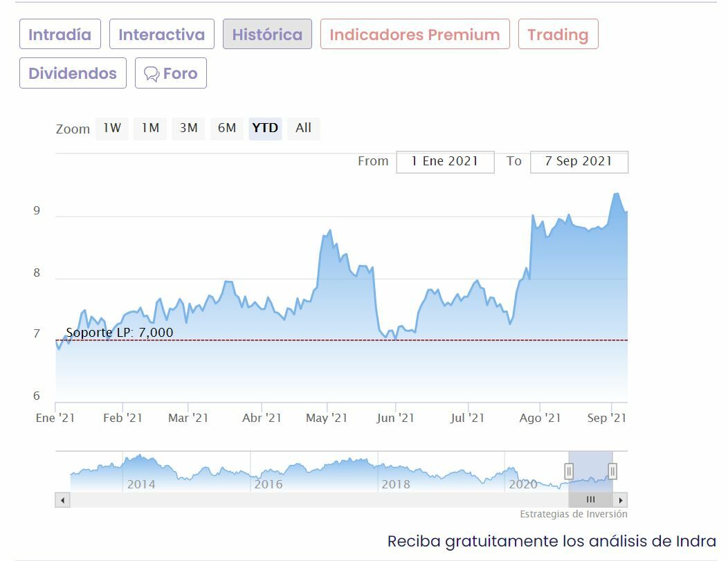
Task: Open the Interactiva chart tab
Action: pos(161,35)
